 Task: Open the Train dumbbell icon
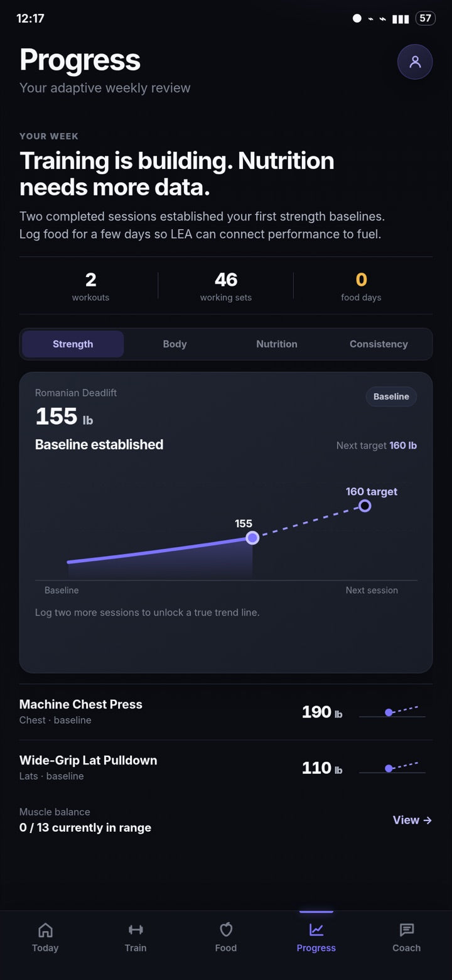pyautogui.click(x=136, y=930)
